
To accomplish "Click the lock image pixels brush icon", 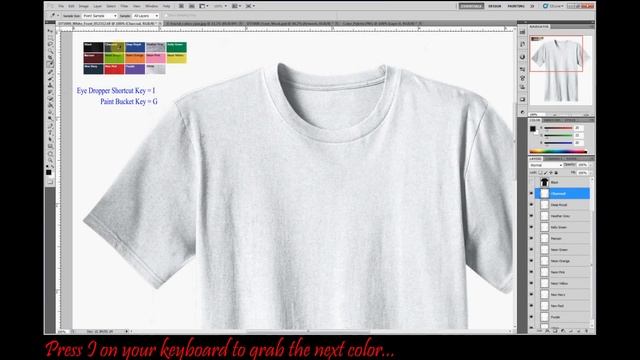I will (x=546, y=173).
